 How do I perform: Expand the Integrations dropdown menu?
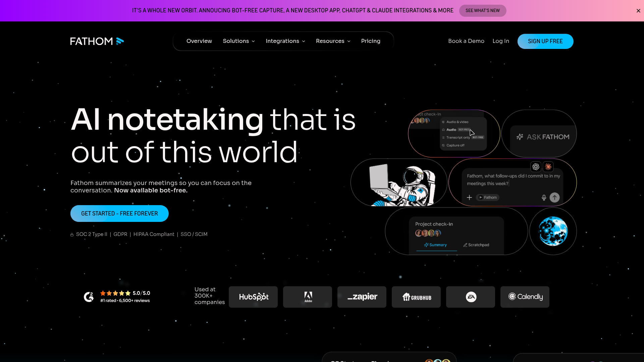(285, 41)
